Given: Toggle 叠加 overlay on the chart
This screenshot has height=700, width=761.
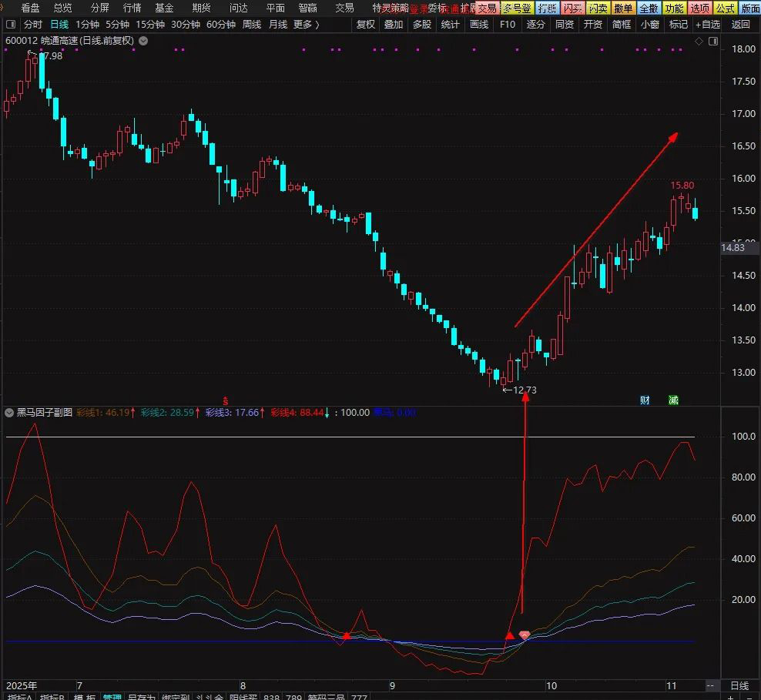Looking at the screenshot, I should (393, 24).
